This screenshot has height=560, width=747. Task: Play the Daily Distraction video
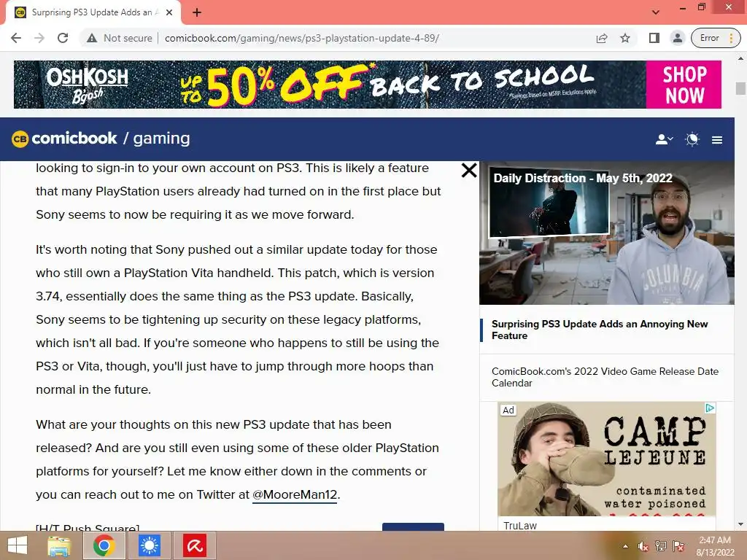pos(606,233)
